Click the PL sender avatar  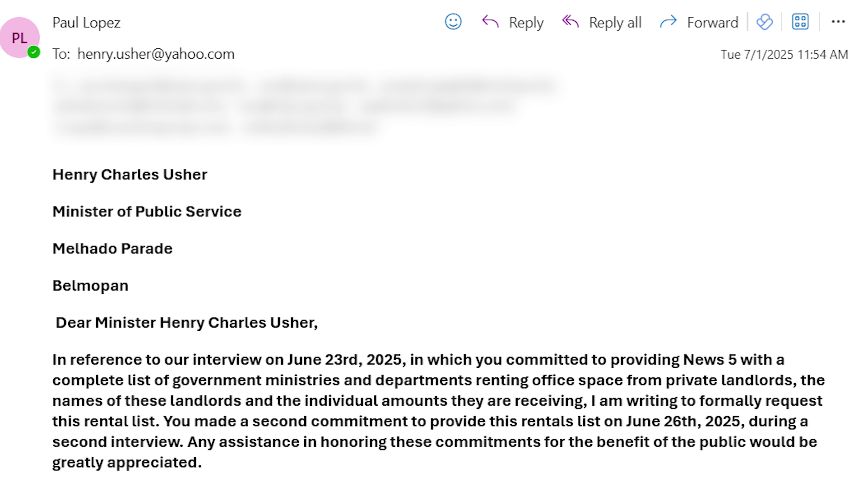(19, 38)
